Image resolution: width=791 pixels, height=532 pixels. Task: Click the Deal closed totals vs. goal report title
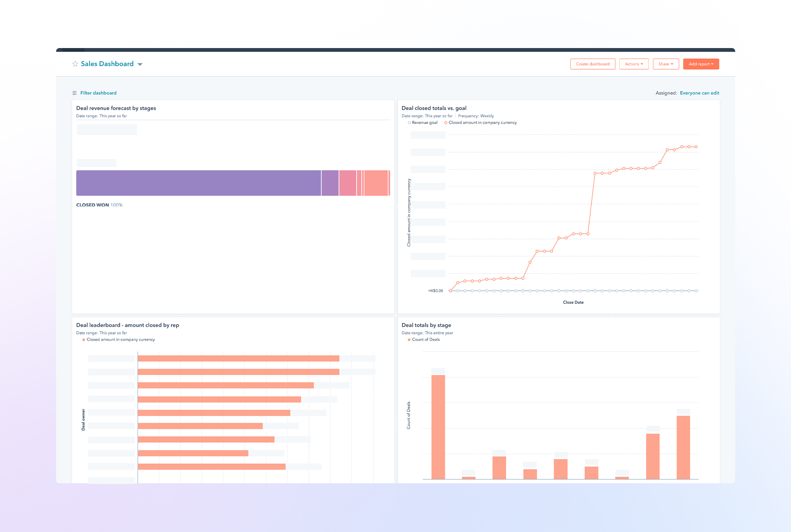tap(434, 108)
